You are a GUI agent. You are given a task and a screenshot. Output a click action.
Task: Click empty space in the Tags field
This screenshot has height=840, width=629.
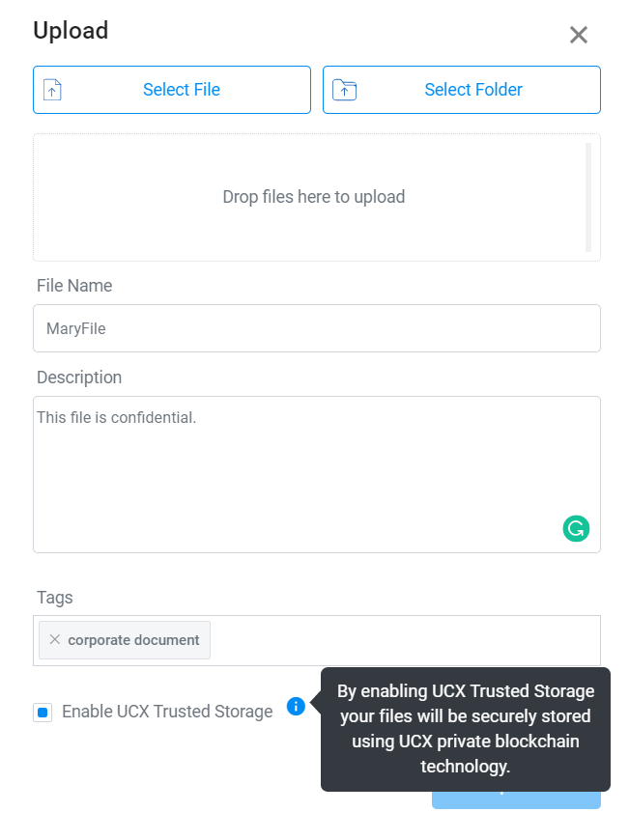406,640
